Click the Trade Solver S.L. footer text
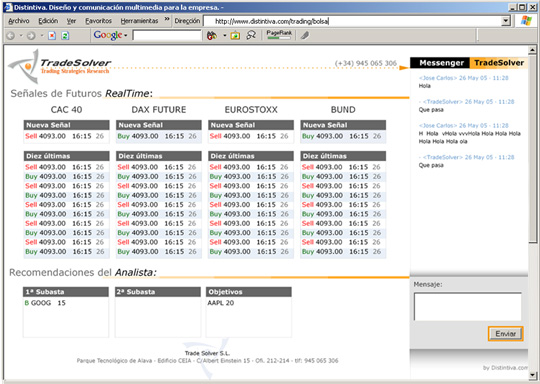Viewport: 540px width, 384px height. click(207, 353)
